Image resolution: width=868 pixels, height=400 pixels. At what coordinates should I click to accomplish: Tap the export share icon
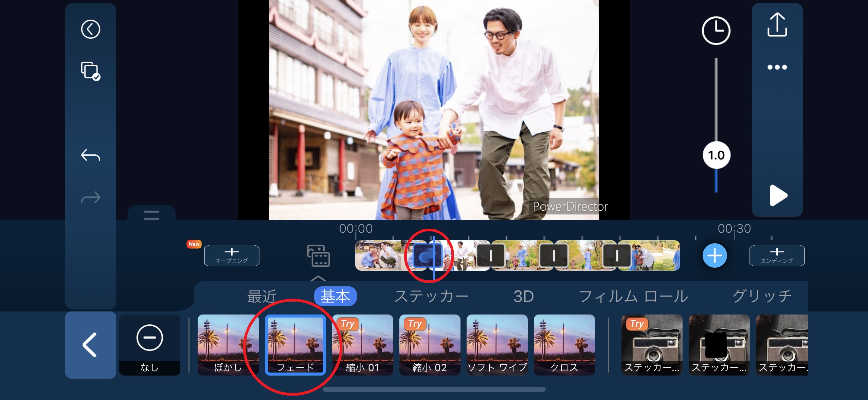[x=777, y=25]
